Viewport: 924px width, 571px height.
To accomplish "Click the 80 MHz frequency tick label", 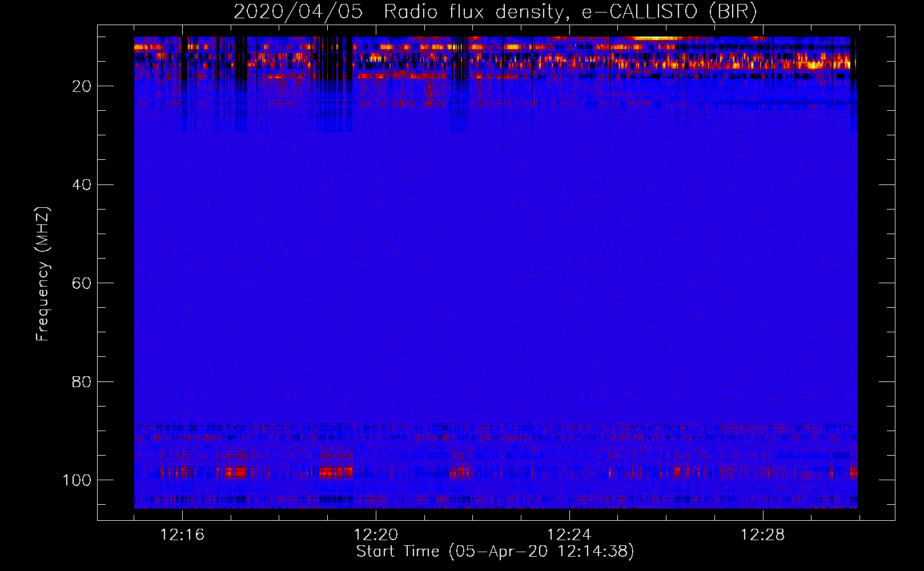I will (x=82, y=381).
